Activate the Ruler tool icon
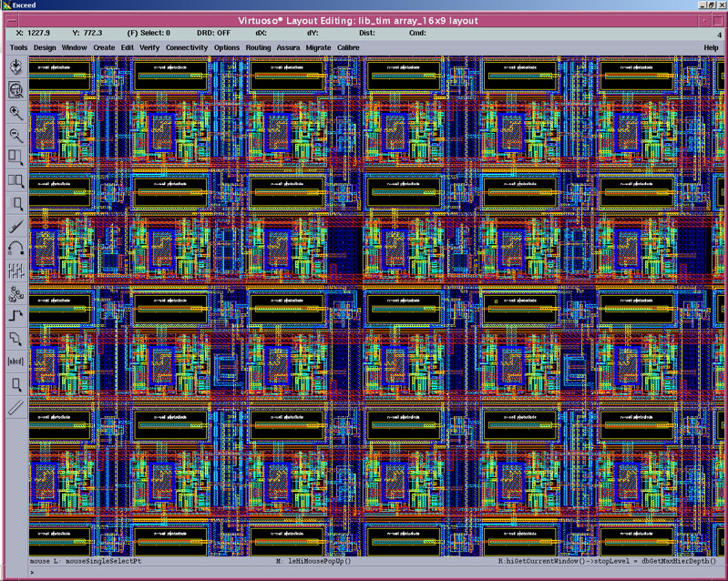This screenshot has width=728, height=581. [x=15, y=407]
